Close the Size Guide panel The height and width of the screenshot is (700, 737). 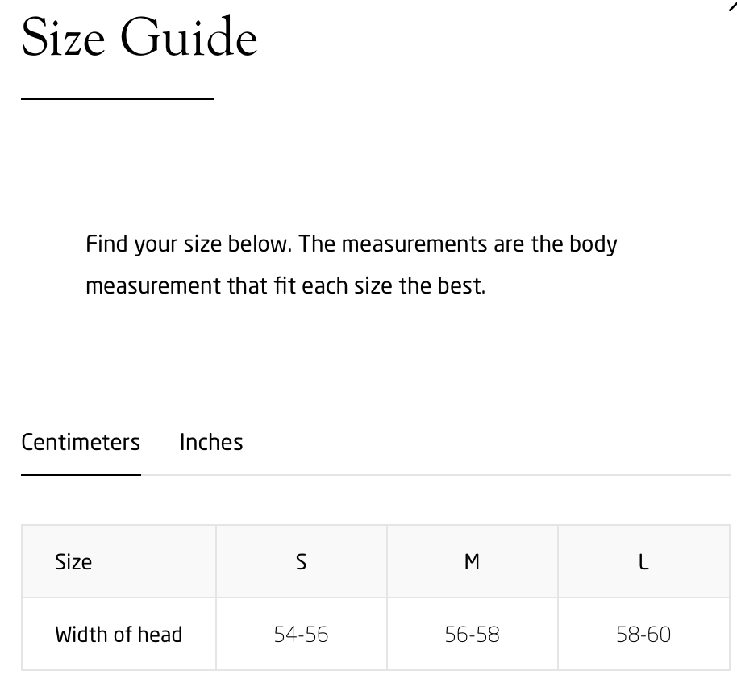[732, 6]
